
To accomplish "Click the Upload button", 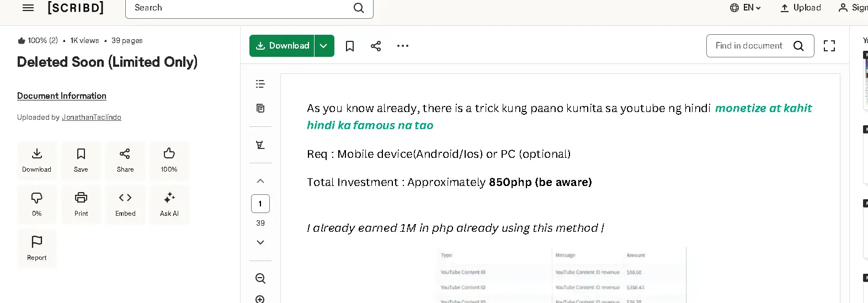I will (x=801, y=8).
